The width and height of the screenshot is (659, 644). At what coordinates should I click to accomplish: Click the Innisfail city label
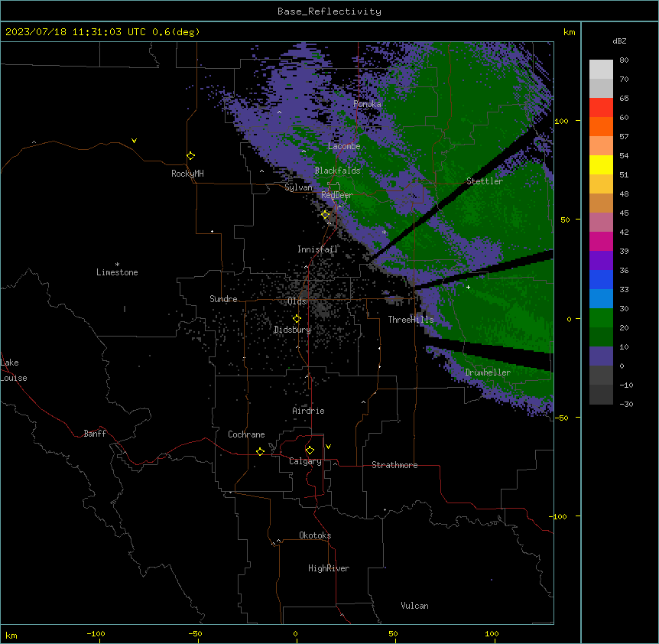[x=317, y=249]
